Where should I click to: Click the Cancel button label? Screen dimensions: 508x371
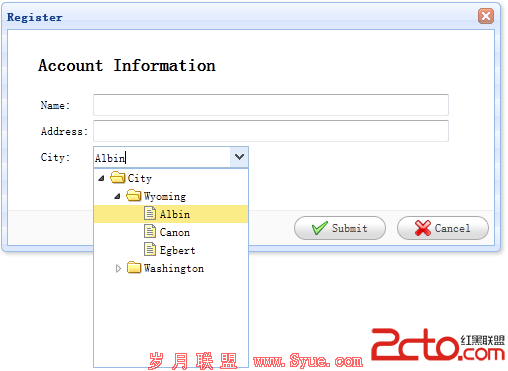(452, 228)
